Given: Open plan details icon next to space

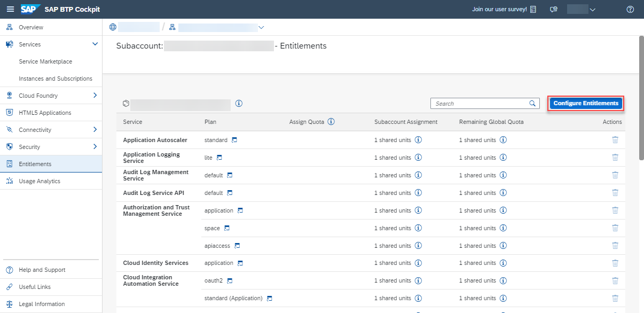Looking at the screenshot, I should coord(226,228).
